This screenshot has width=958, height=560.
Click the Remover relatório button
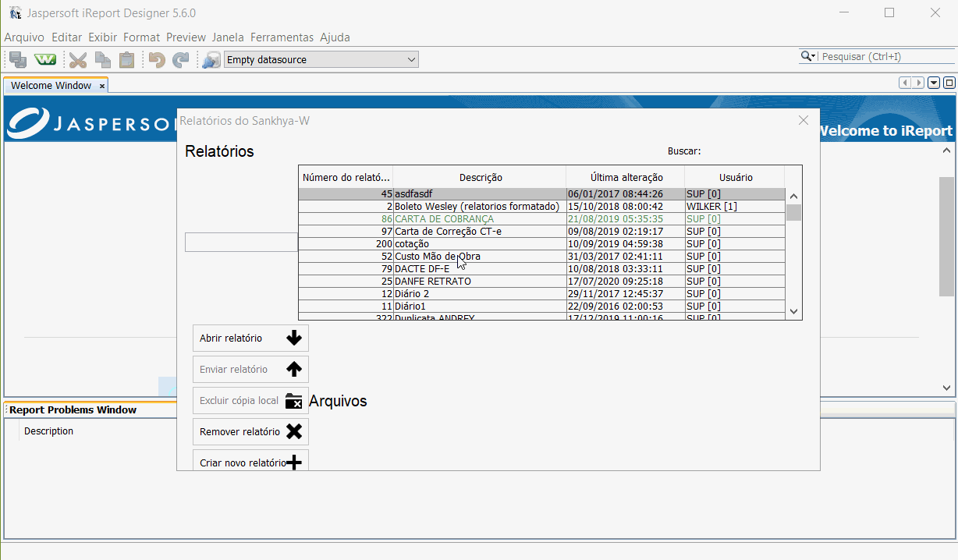[x=250, y=432]
